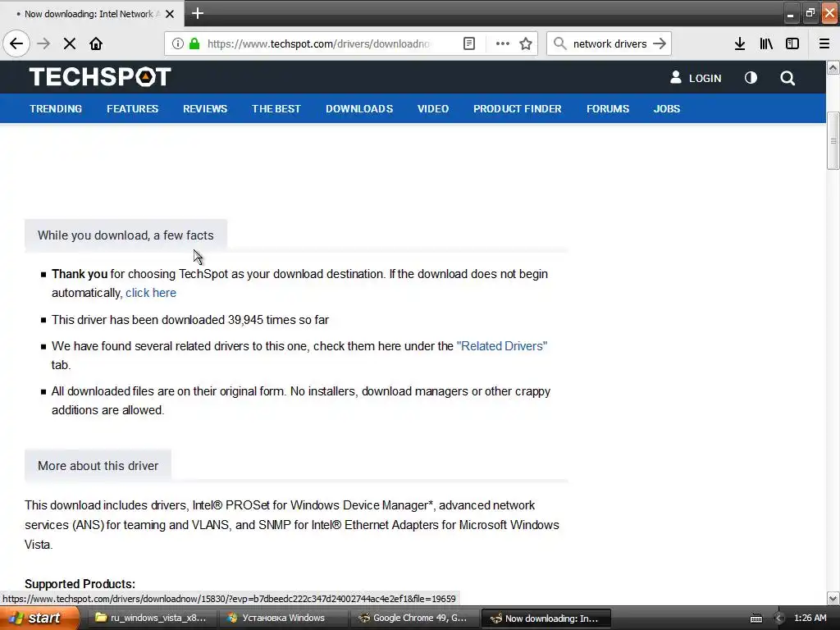
Task: Stop loading the page with the X button
Action: [70, 43]
